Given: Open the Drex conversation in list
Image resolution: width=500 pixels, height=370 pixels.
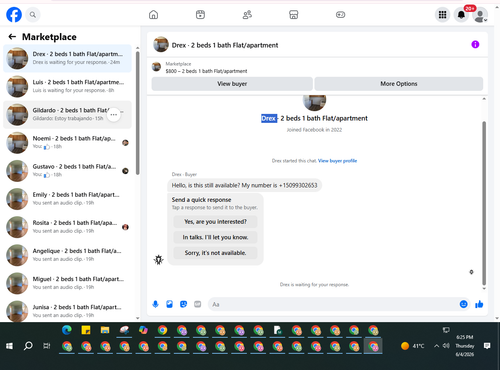Looking at the screenshot, I should [x=67, y=58].
